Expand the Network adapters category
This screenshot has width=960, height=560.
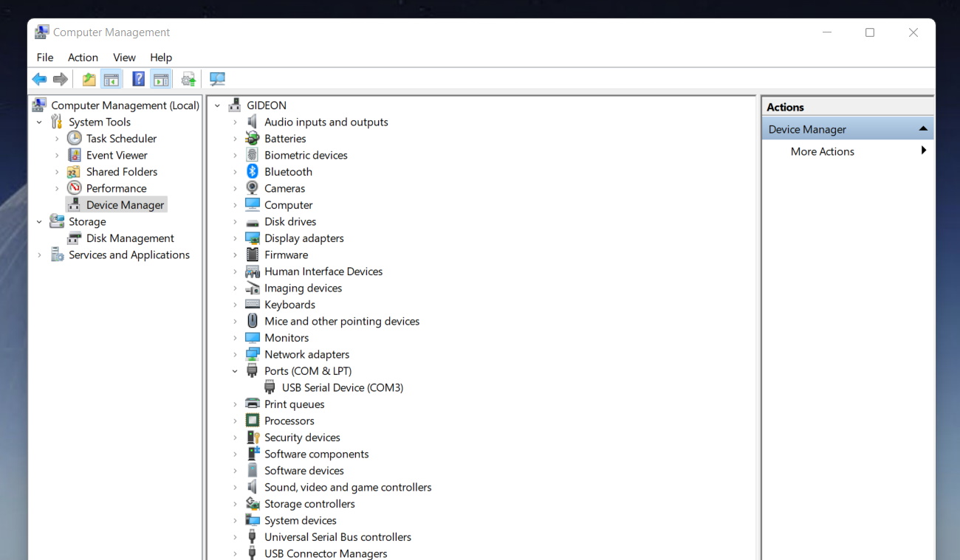(x=235, y=354)
